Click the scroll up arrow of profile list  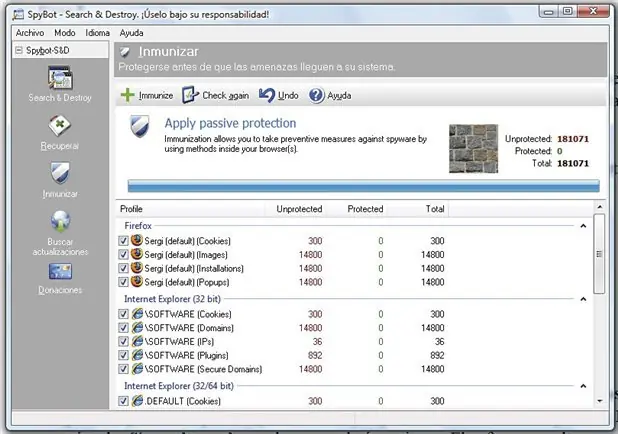(x=599, y=207)
